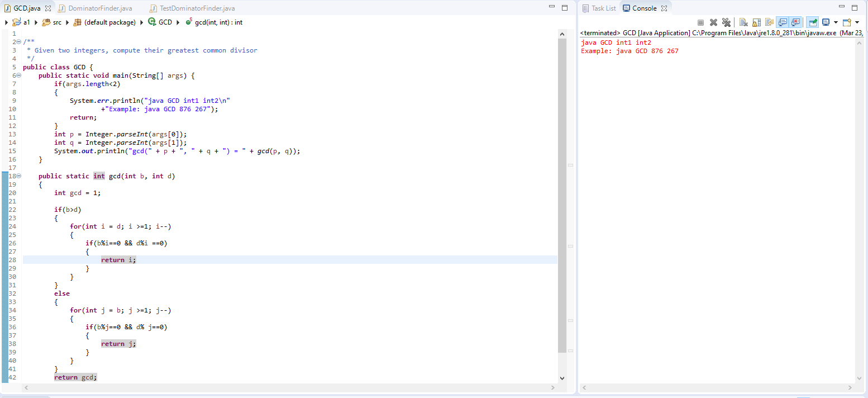Click the 'return i;' statement on line 28
This screenshot has height=398, width=868.
point(118,260)
